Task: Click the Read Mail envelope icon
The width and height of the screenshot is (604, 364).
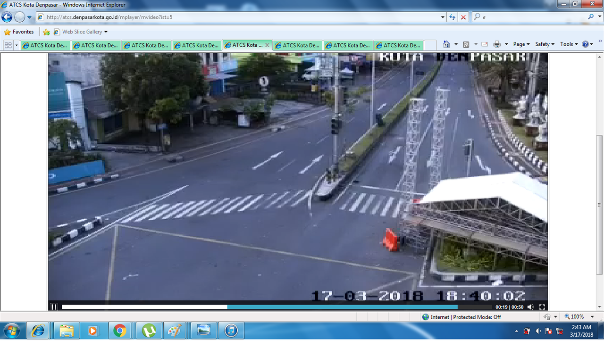Action: click(x=485, y=44)
